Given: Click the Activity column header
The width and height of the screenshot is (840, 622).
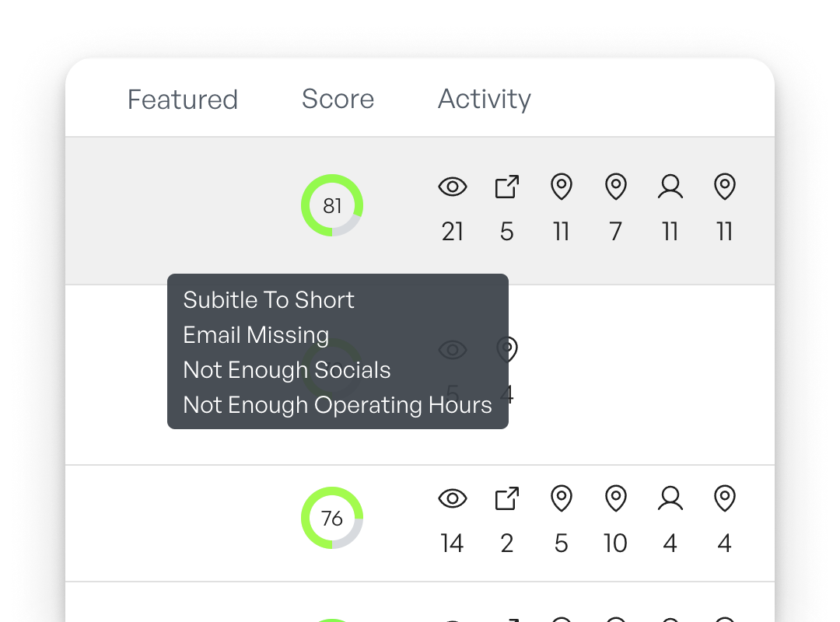Looking at the screenshot, I should click(484, 100).
